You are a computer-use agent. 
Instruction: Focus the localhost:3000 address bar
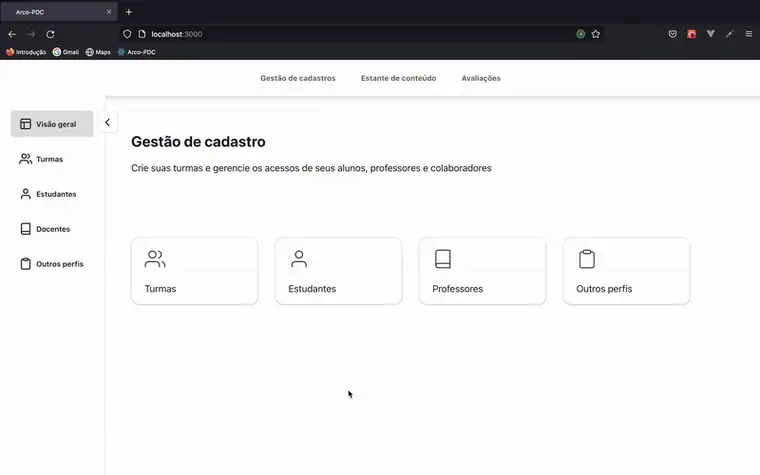361,34
